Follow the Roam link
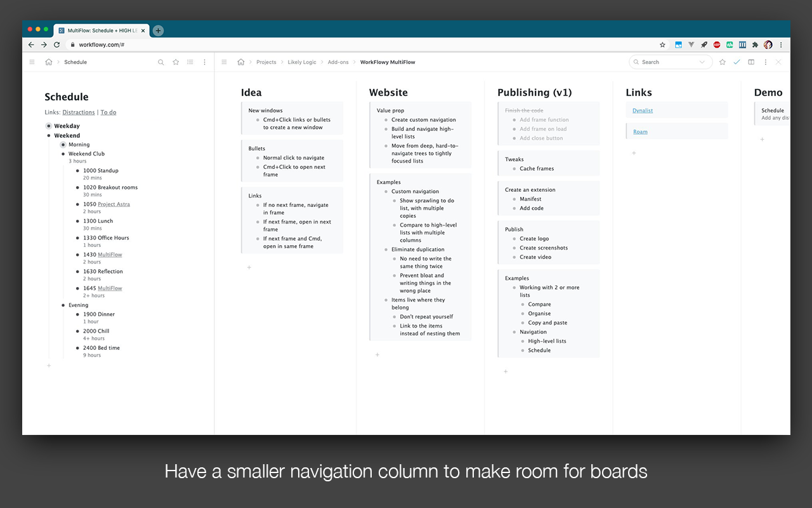This screenshot has height=508, width=812. click(640, 131)
